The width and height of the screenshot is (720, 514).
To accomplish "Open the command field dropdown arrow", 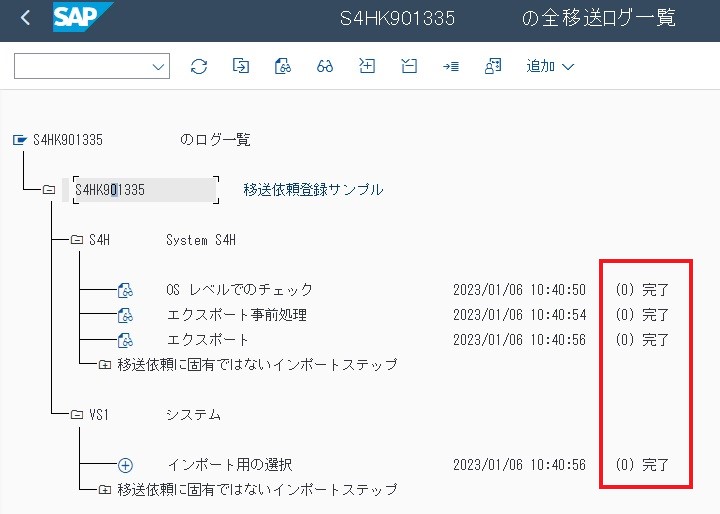I will pos(158,66).
